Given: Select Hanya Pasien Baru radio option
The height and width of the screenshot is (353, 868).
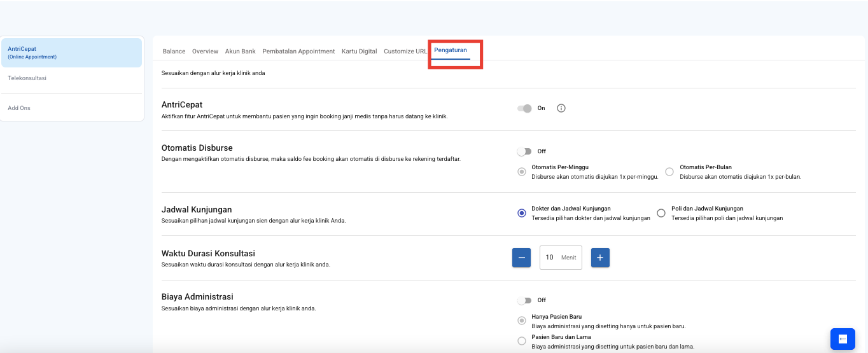Looking at the screenshot, I should click(522, 321).
